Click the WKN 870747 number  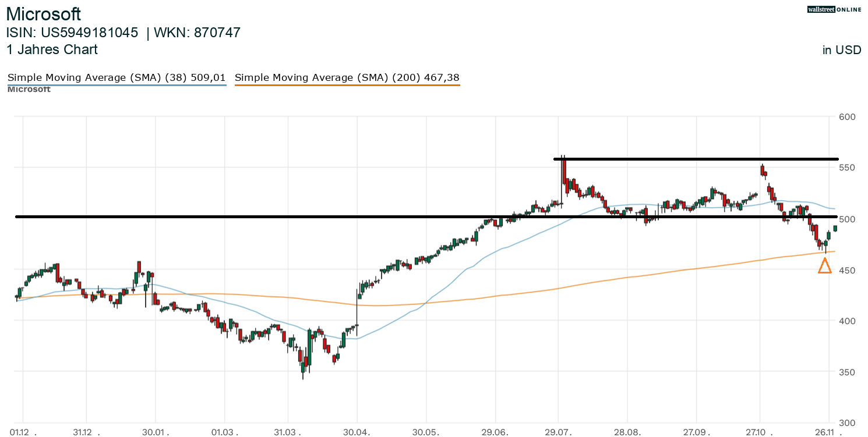click(217, 33)
